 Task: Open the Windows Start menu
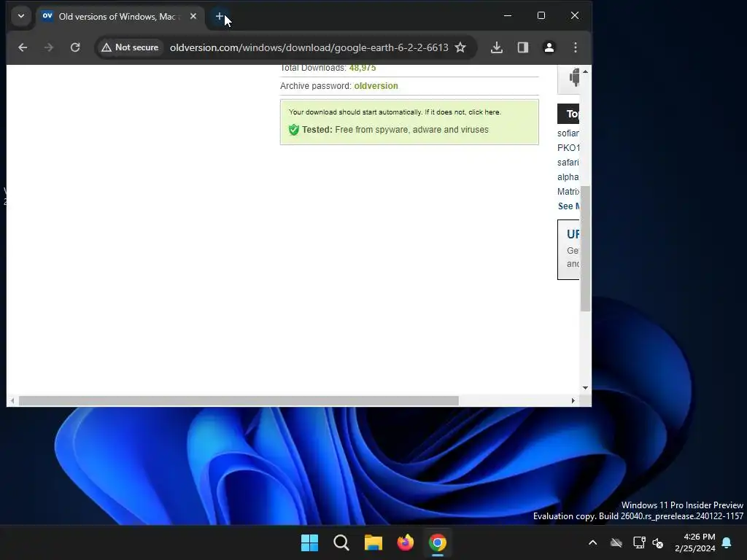tap(309, 542)
